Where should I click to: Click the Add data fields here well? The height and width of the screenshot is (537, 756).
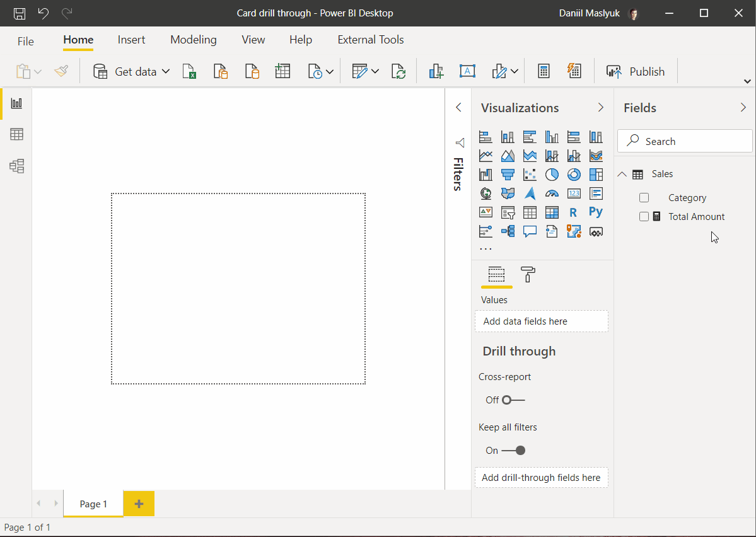[x=542, y=321]
